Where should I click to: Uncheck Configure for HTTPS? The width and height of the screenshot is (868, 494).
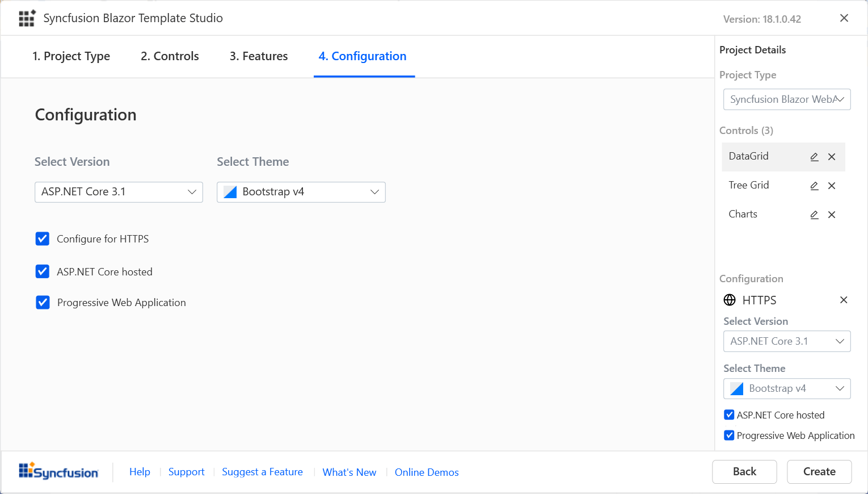(43, 238)
